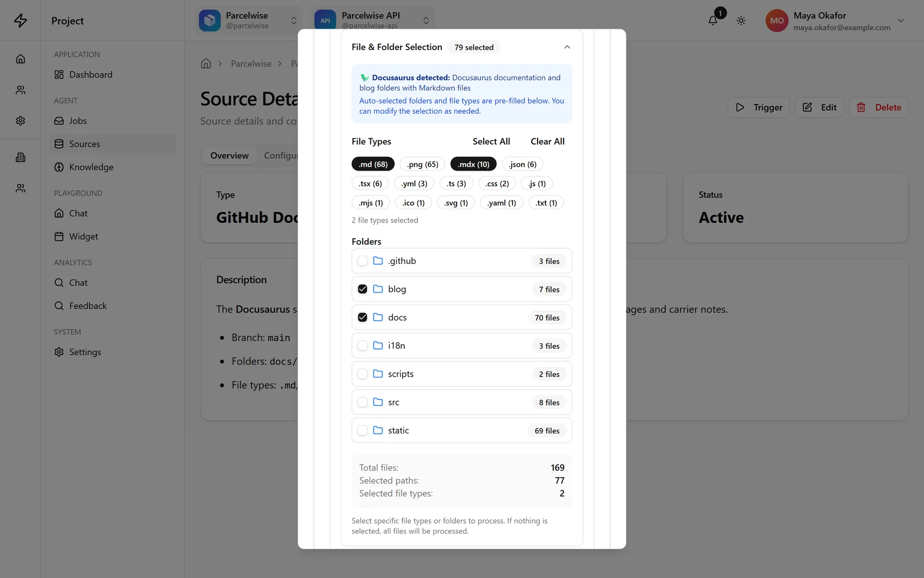The width and height of the screenshot is (924, 578).
Task: Open Dashboard in the sidebar
Action: coord(113,75)
